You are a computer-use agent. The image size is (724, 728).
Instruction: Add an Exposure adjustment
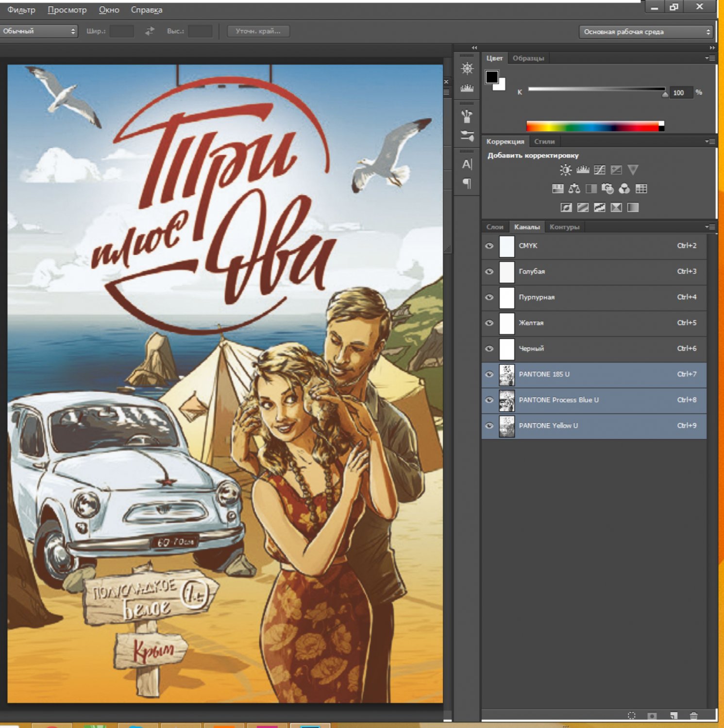616,170
